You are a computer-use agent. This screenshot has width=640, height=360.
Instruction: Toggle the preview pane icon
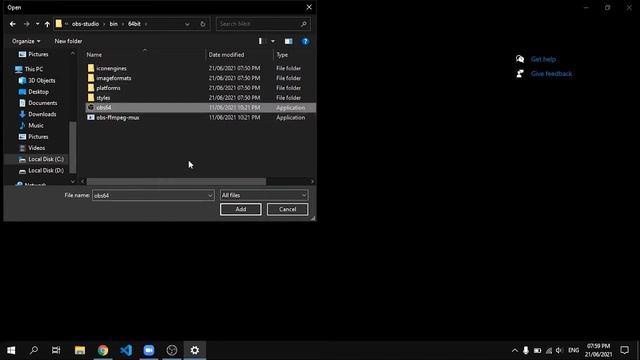[x=289, y=41]
